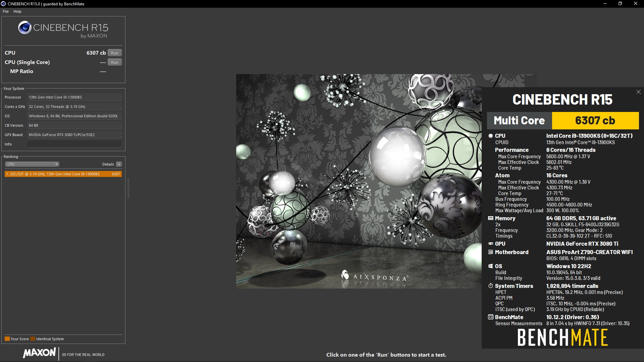The image size is (644, 362).
Task: Click the Cores x GHz field
Action: (74, 107)
